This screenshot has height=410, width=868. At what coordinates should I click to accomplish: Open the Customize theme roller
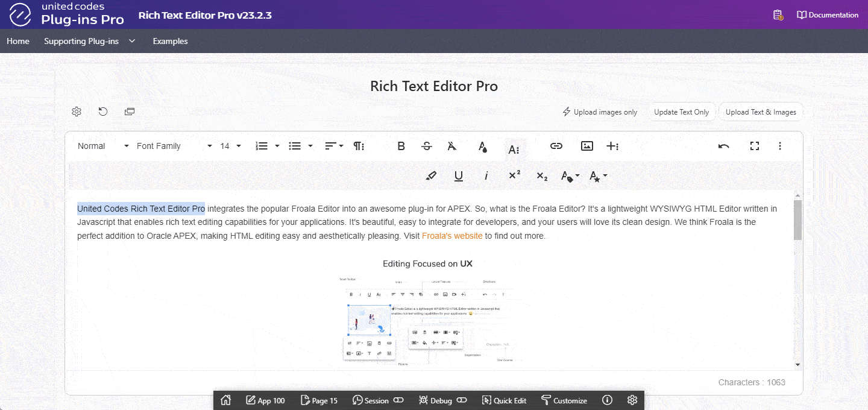coord(564,400)
